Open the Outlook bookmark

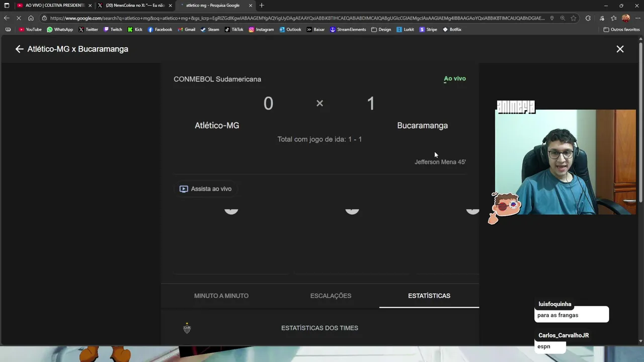pyautogui.click(x=290, y=30)
